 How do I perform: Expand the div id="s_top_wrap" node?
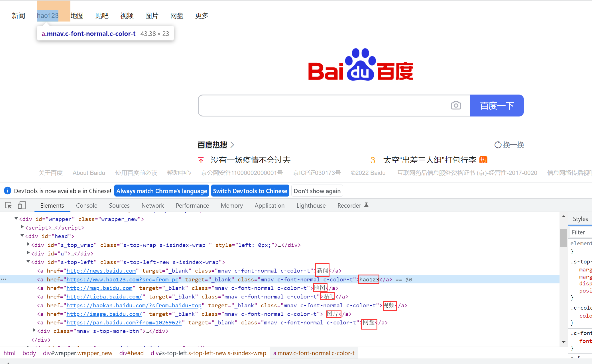[28, 244]
